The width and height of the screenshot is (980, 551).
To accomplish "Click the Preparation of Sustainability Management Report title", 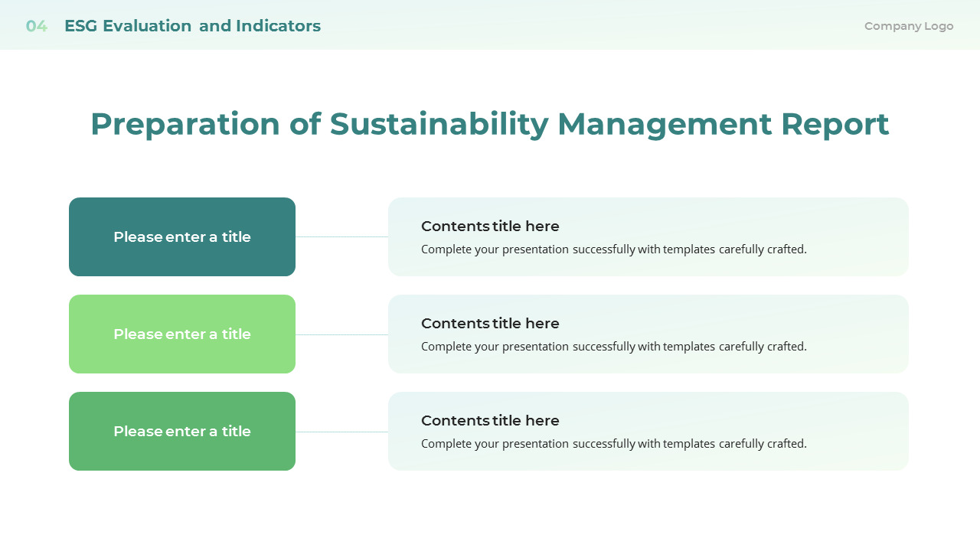I will [490, 124].
